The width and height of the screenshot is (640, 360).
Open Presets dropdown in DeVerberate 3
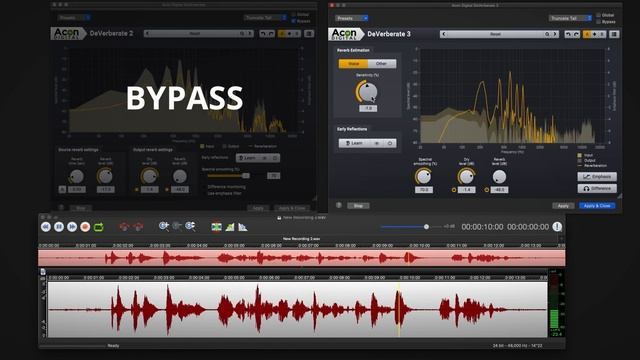[x=352, y=18]
